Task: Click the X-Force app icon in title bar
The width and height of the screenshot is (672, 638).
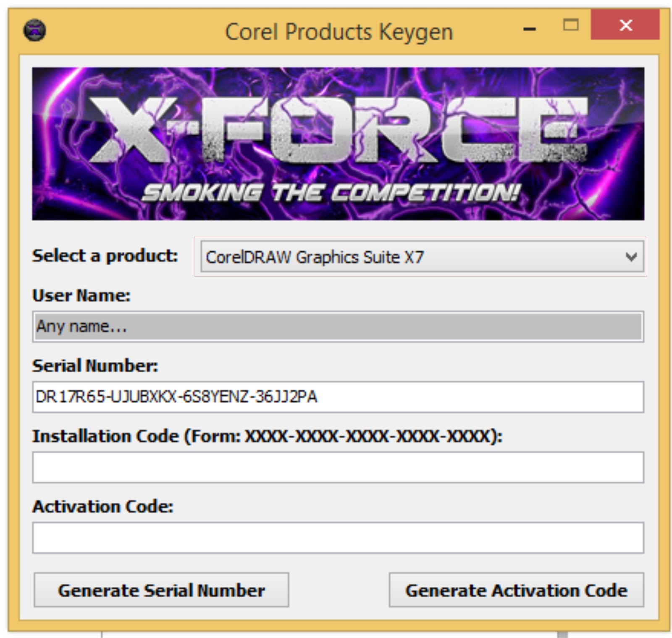Action: pyautogui.click(x=34, y=30)
